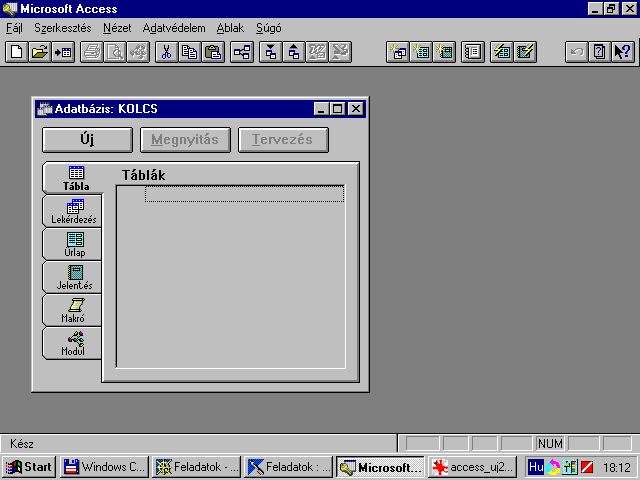
Task: Click the Cut scissors icon
Action: [x=167, y=52]
